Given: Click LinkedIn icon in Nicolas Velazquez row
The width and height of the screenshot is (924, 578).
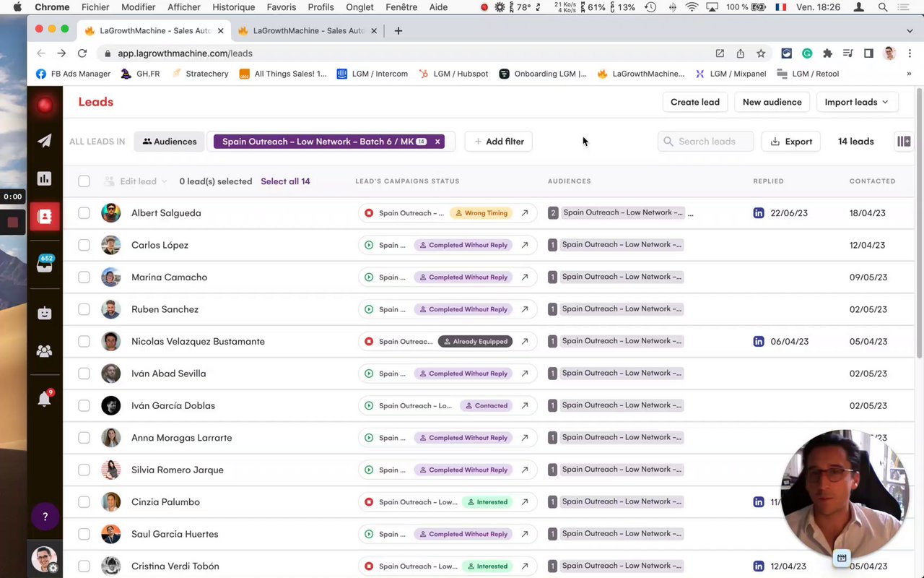Looking at the screenshot, I should coord(759,342).
